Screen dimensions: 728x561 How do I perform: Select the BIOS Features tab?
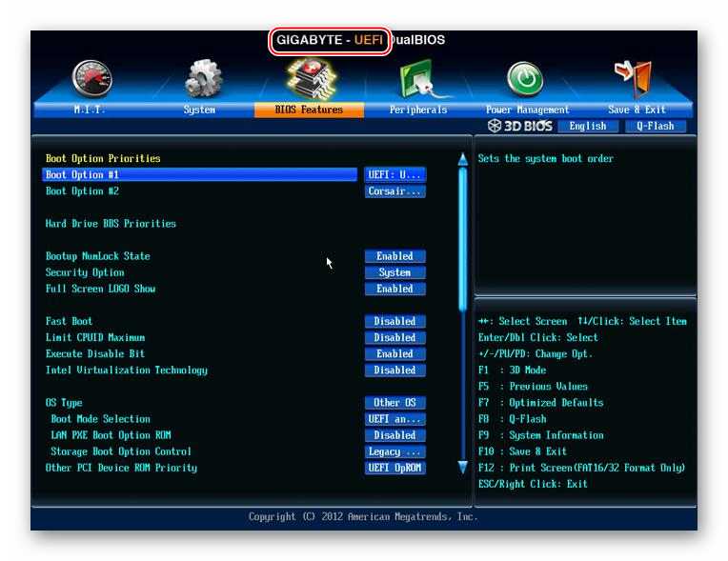[x=309, y=110]
